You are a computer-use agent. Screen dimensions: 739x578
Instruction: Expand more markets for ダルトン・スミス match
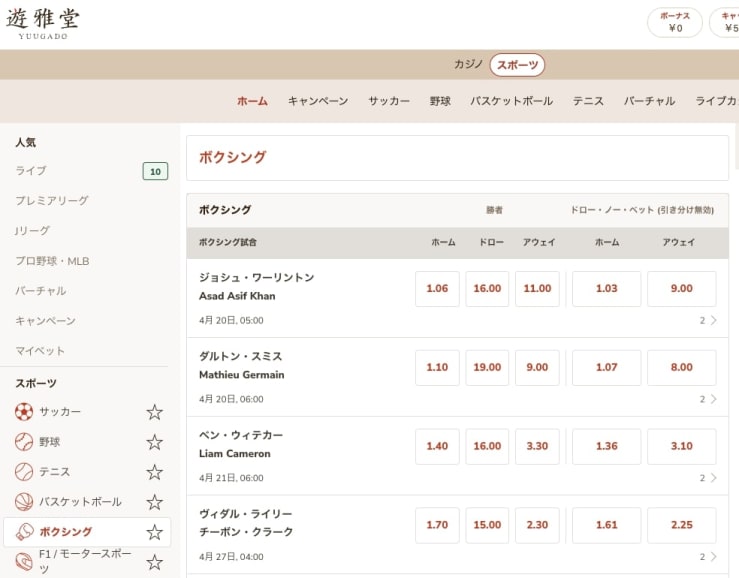click(x=708, y=399)
